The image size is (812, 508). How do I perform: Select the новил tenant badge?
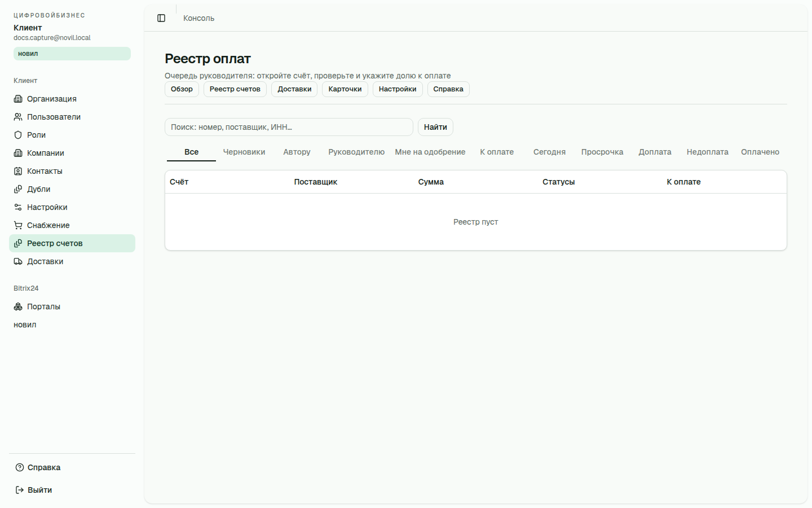[72, 54]
